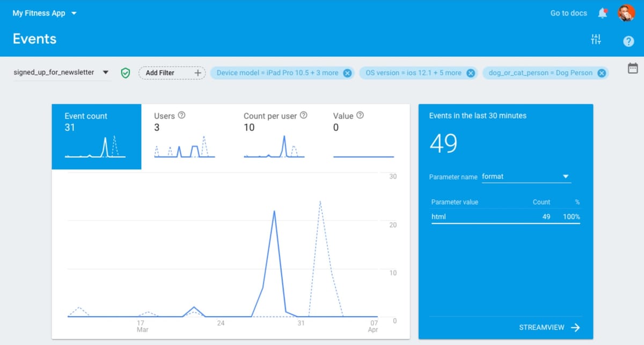644x345 pixels.
Task: Open the user profile avatar
Action: point(626,13)
